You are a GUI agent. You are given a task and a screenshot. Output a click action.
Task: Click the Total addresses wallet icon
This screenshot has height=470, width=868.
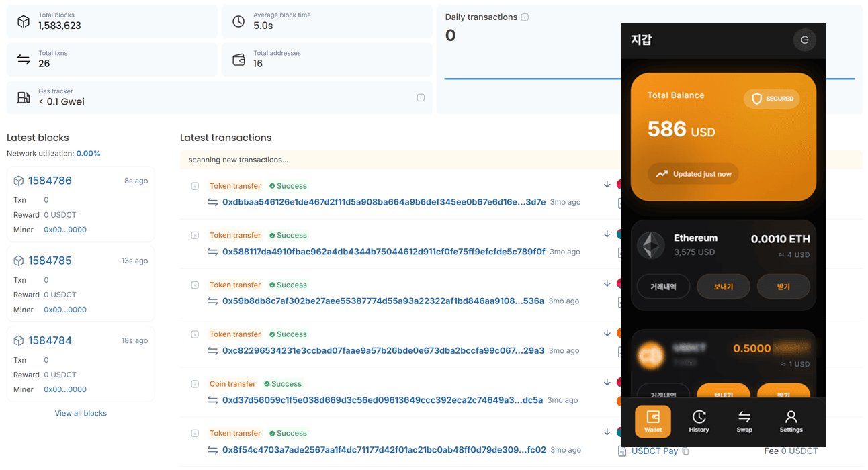tap(238, 60)
